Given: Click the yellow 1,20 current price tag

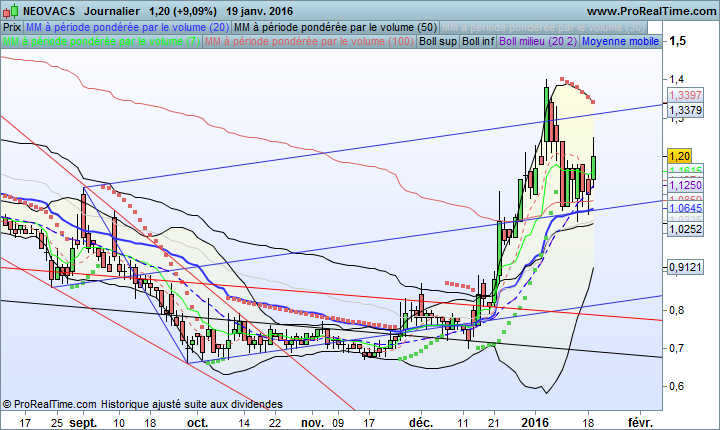Looking at the screenshot, I should 681,156.
